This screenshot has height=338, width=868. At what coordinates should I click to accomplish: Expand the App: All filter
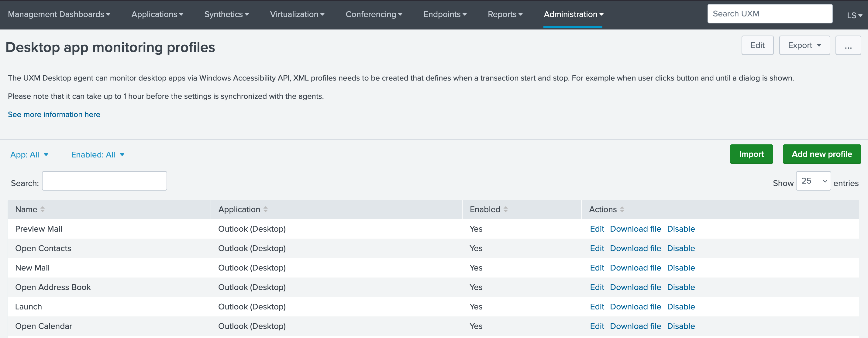[x=29, y=155]
